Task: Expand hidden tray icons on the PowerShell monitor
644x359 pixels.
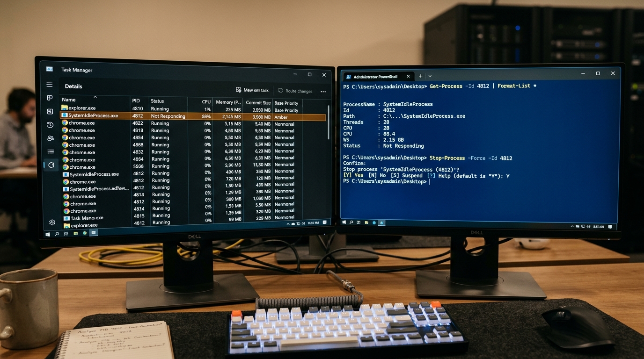Action: 571,226
